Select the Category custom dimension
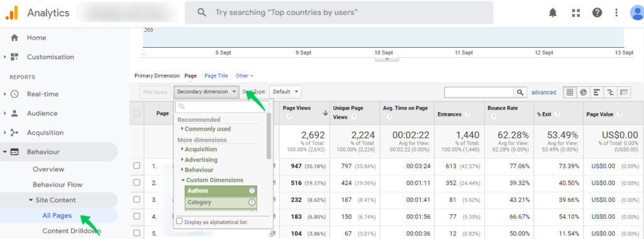 (221, 202)
